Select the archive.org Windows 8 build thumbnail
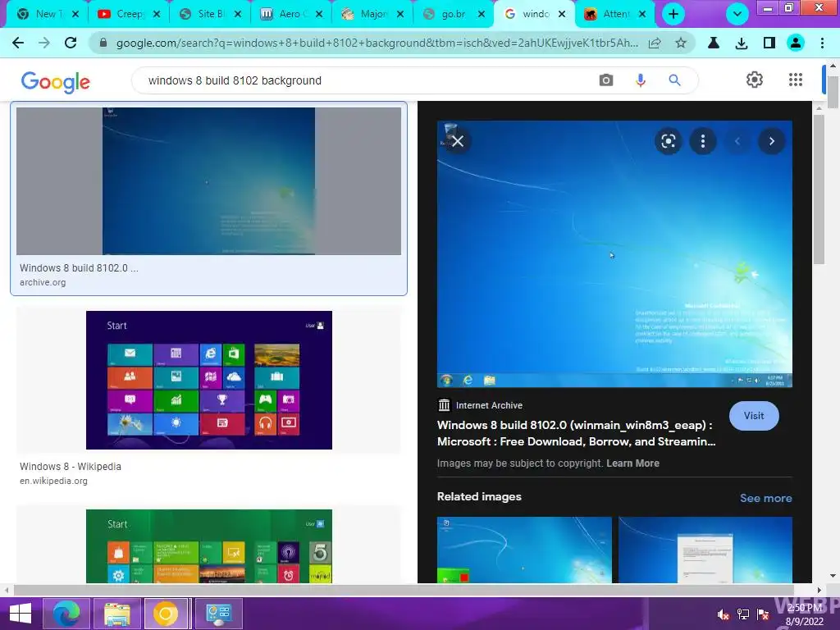Image resolution: width=840 pixels, height=630 pixels. click(x=208, y=181)
